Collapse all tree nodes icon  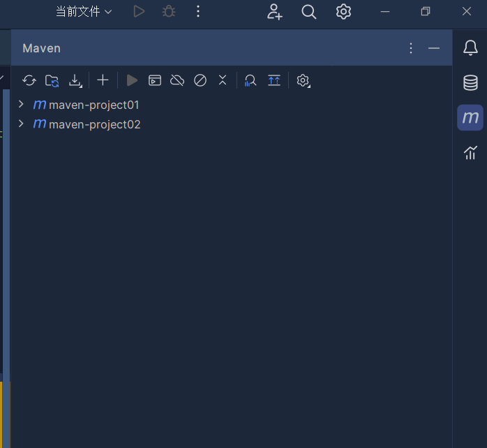[223, 80]
